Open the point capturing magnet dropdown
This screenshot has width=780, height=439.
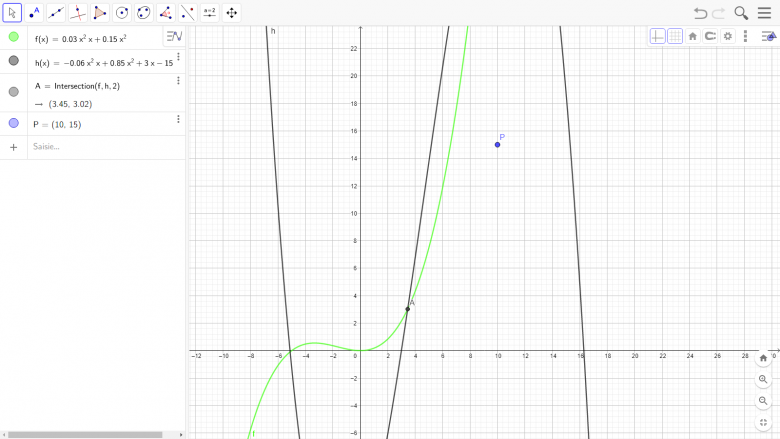[710, 36]
